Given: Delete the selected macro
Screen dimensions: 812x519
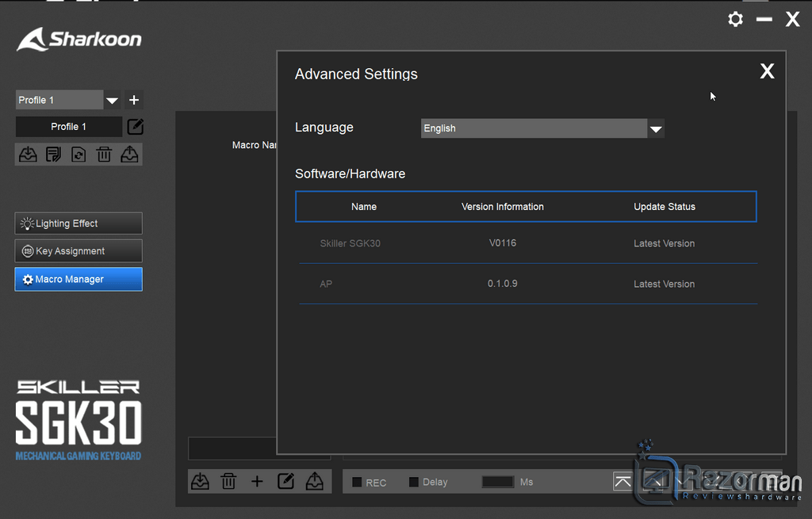Looking at the screenshot, I should 228,481.
